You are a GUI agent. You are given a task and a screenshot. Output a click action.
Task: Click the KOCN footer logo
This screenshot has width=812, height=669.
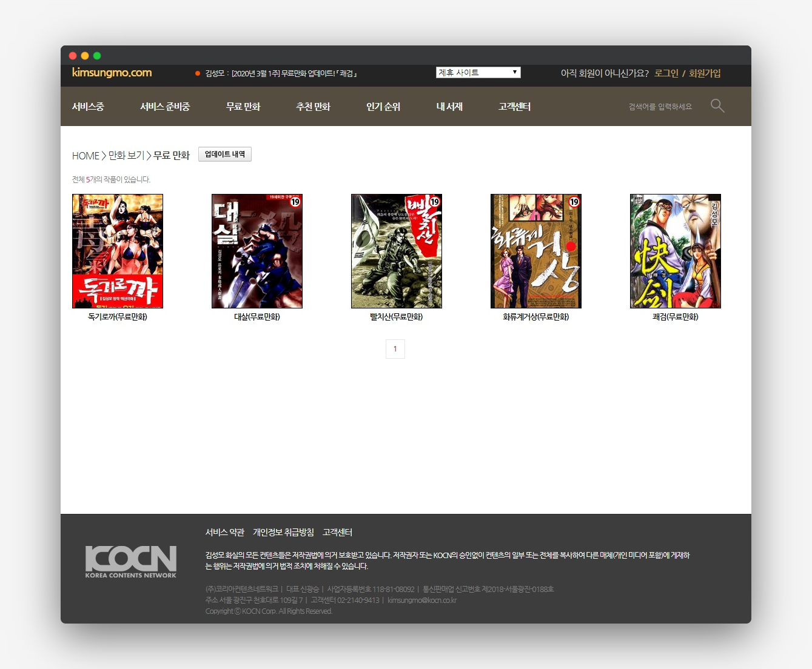tap(131, 562)
